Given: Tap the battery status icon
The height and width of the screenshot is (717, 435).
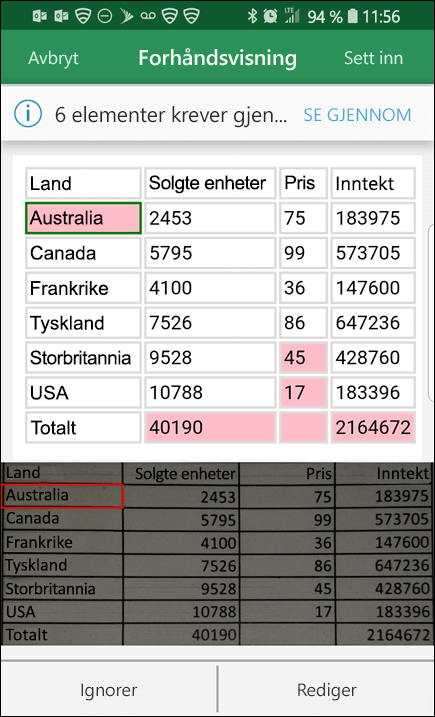Looking at the screenshot, I should click(x=353, y=16).
